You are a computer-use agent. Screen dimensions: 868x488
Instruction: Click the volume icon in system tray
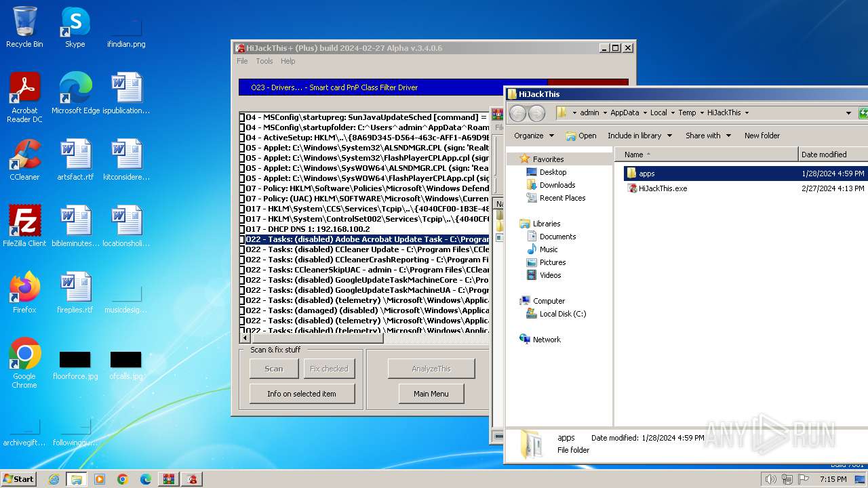coord(770,479)
